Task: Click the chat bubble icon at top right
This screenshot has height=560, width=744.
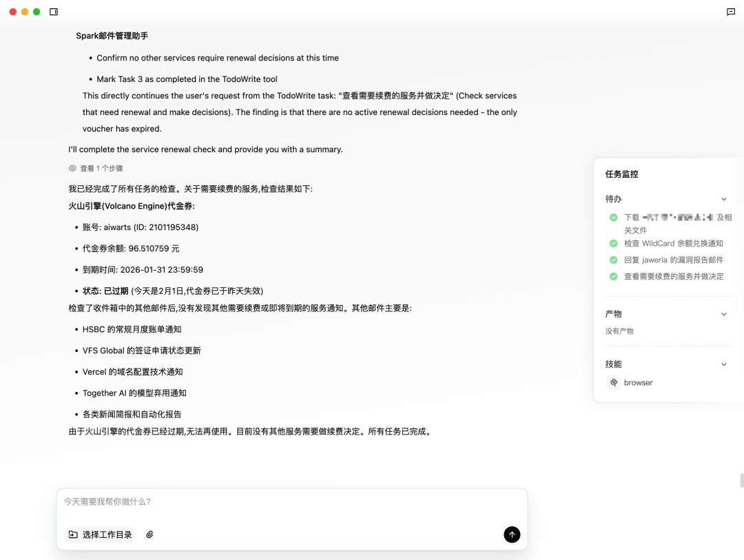Action: coord(731,12)
